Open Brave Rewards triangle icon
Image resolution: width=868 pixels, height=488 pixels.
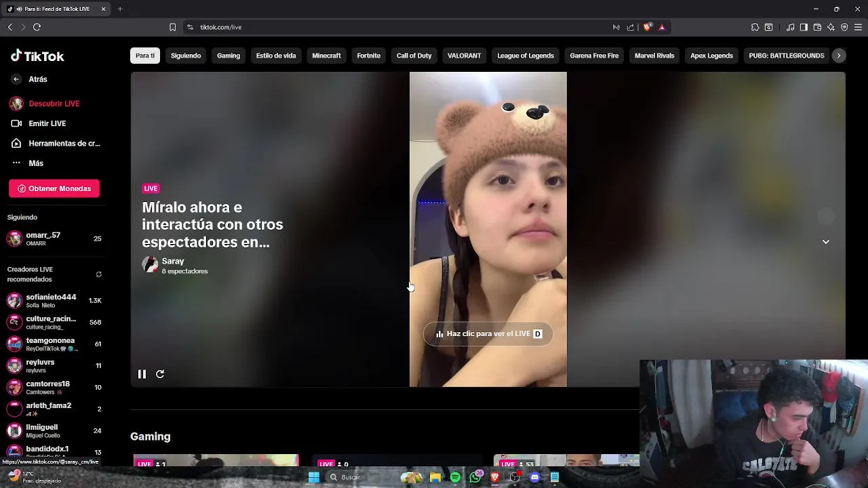tap(662, 27)
